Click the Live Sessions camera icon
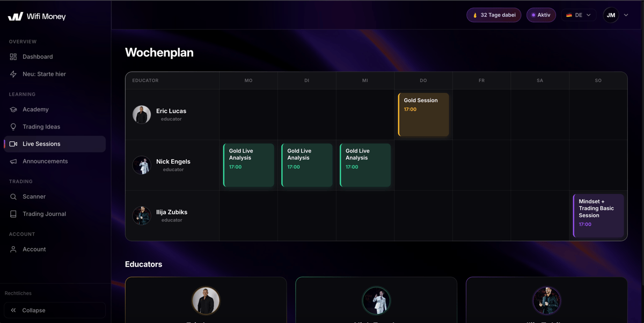The image size is (644, 323). [x=13, y=144]
